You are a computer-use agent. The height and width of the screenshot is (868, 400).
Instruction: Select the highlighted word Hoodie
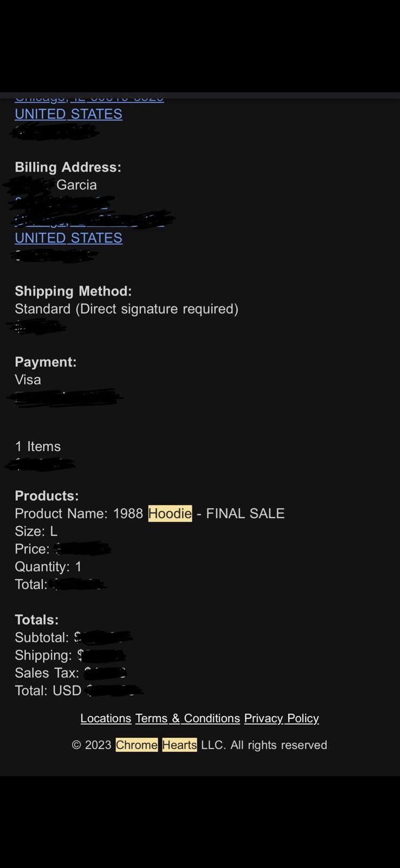(x=170, y=513)
